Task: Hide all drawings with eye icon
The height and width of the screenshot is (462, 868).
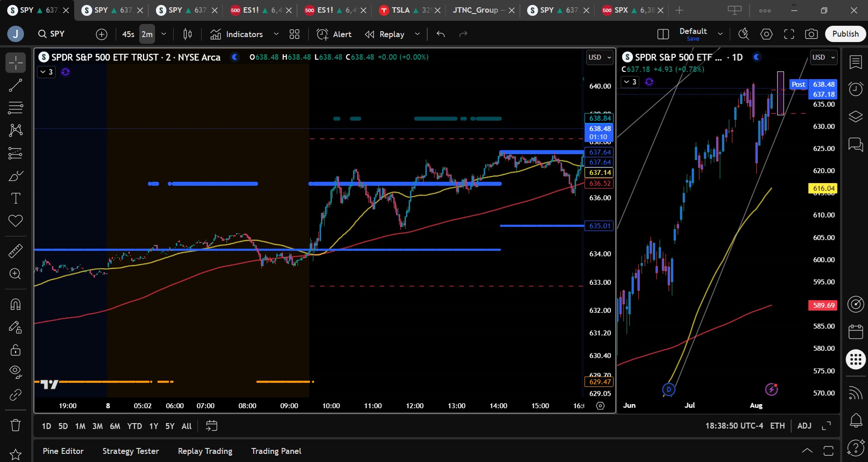Action: tap(15, 372)
